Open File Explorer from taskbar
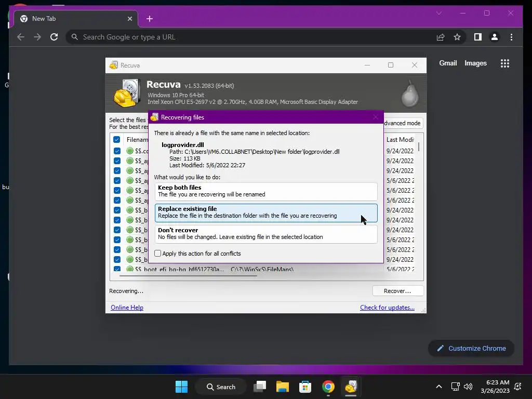This screenshot has height=399, width=532. [x=282, y=387]
